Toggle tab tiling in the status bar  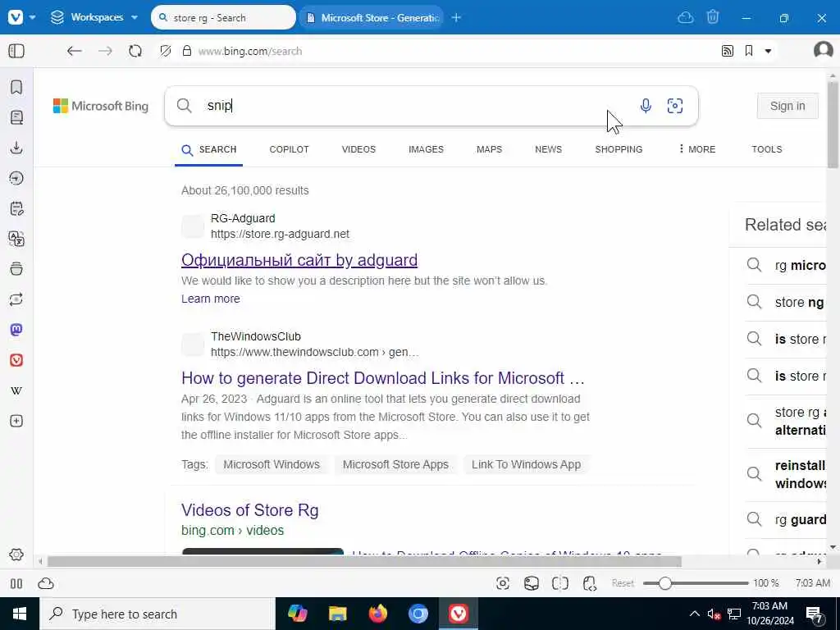[559, 583]
